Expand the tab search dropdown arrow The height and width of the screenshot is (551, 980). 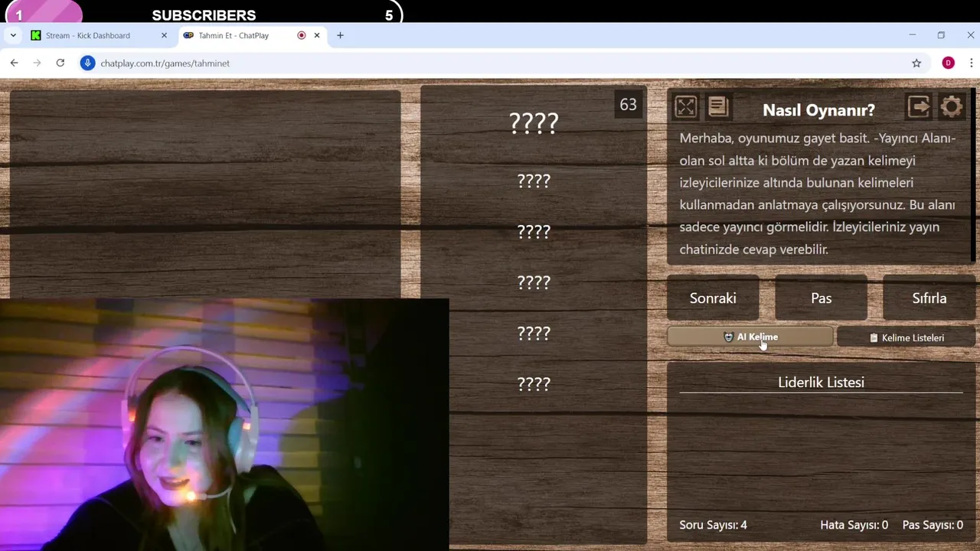tap(13, 35)
